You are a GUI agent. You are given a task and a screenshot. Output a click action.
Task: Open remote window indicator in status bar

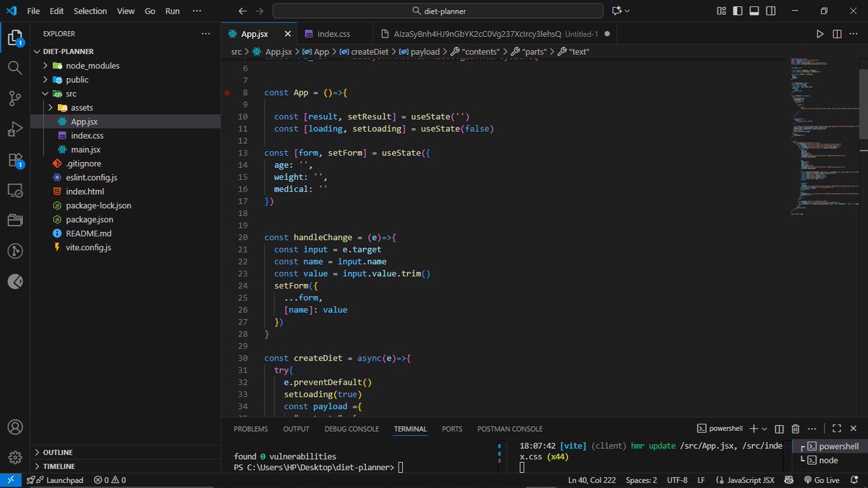pyautogui.click(x=11, y=480)
